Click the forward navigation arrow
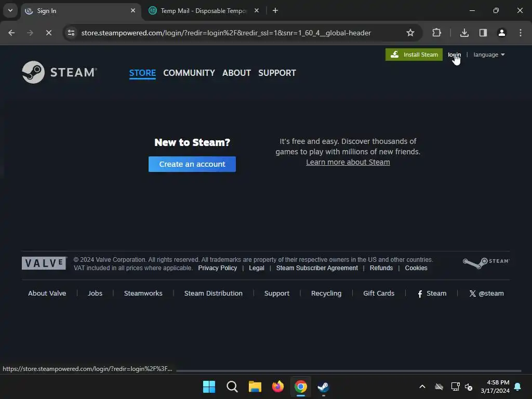This screenshot has width=532, height=399. pyautogui.click(x=30, y=33)
